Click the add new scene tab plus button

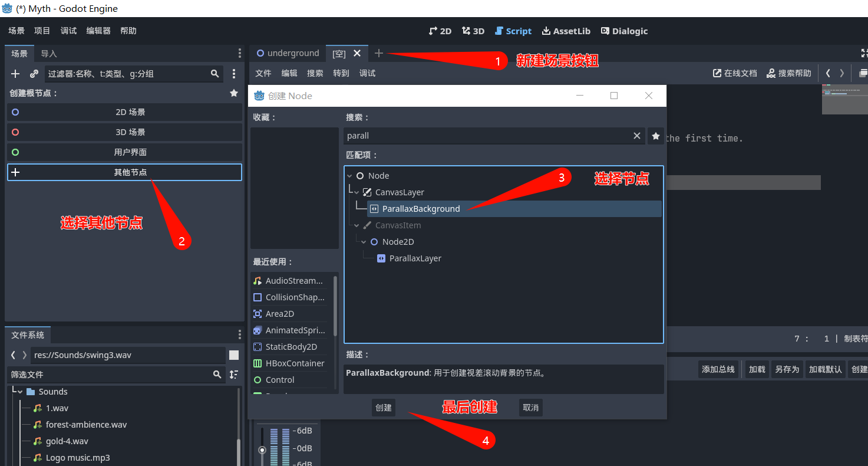coord(379,53)
